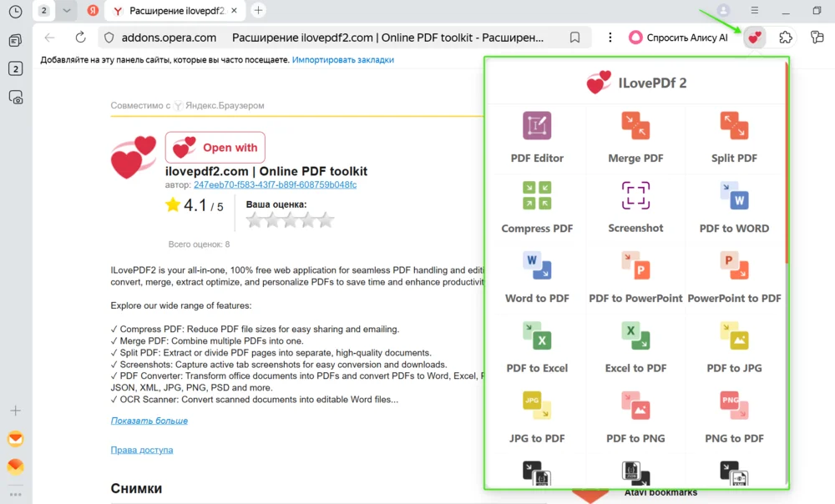Select the Excel to PDF converter
The height and width of the screenshot is (504, 835).
[x=635, y=348]
